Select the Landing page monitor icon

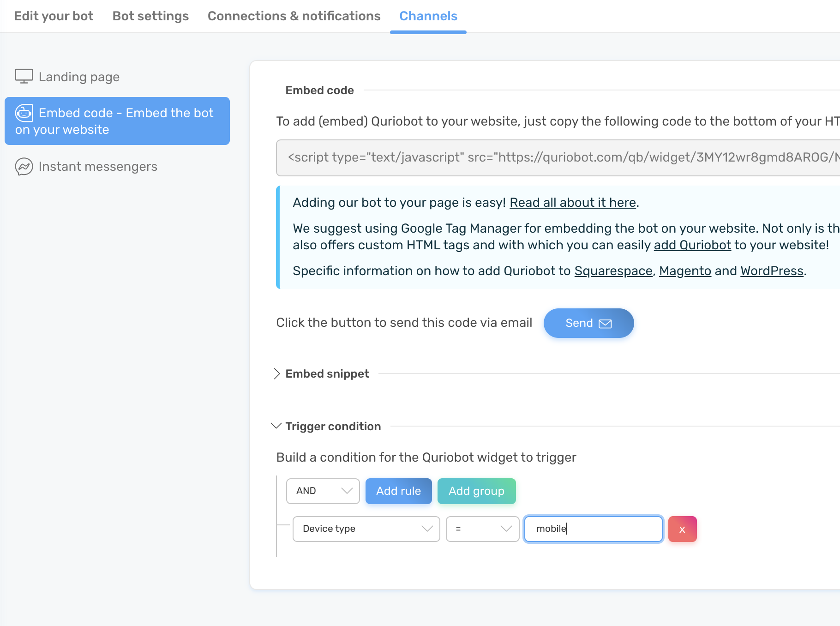(24, 76)
